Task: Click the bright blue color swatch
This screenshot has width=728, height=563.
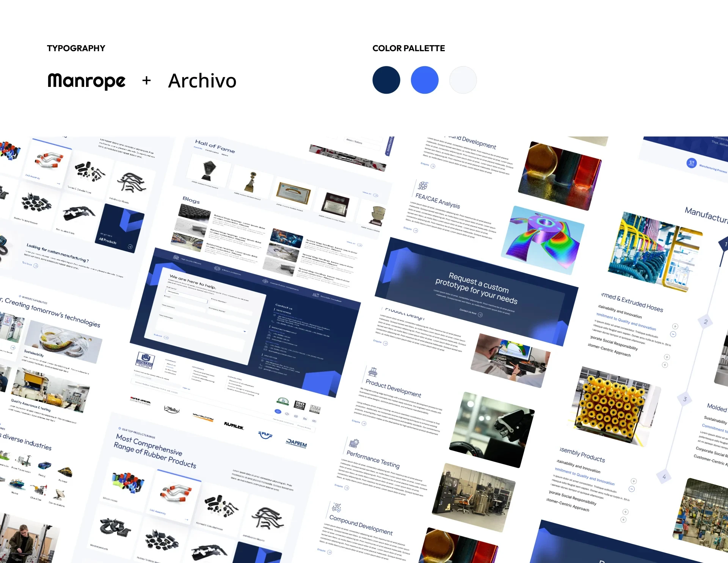Action: tap(425, 80)
